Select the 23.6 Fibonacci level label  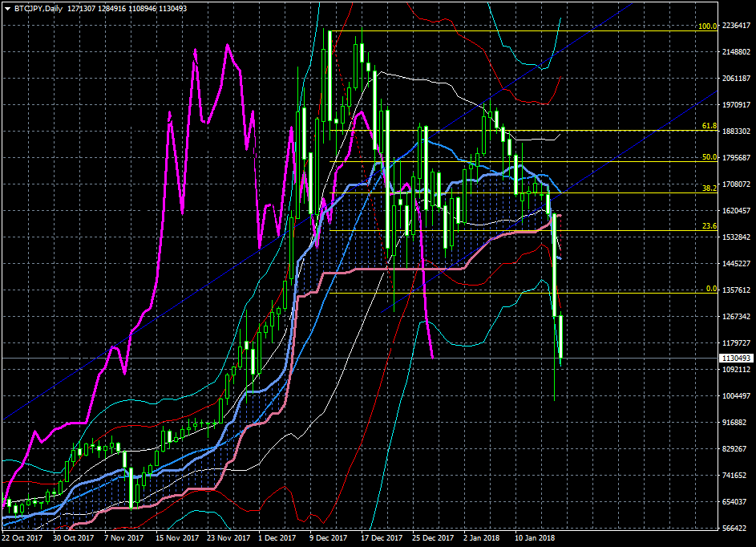[709, 227]
